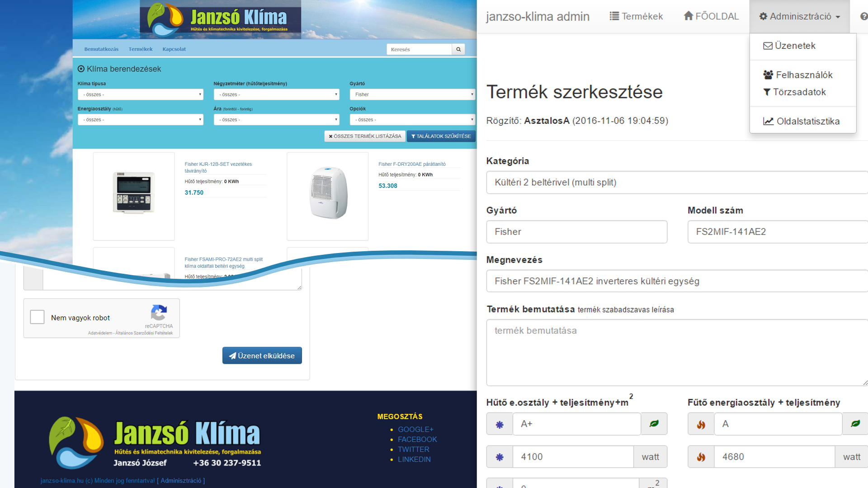Open the 'Klíma típusa' dropdown

pos(141,94)
